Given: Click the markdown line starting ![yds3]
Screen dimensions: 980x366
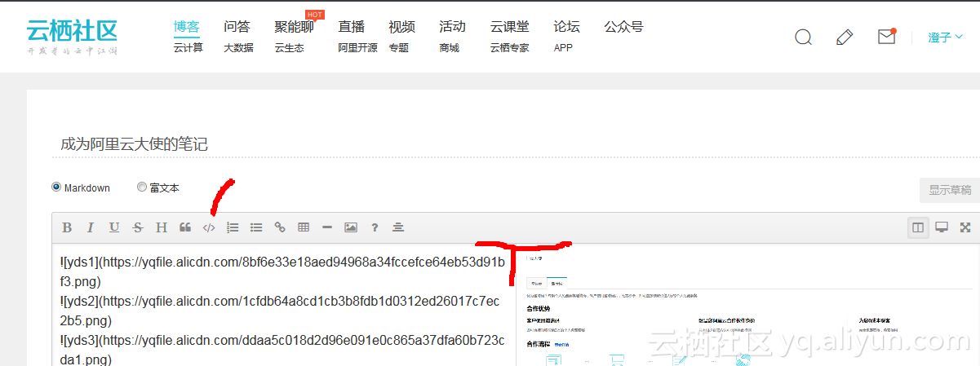Looking at the screenshot, I should point(283,349).
